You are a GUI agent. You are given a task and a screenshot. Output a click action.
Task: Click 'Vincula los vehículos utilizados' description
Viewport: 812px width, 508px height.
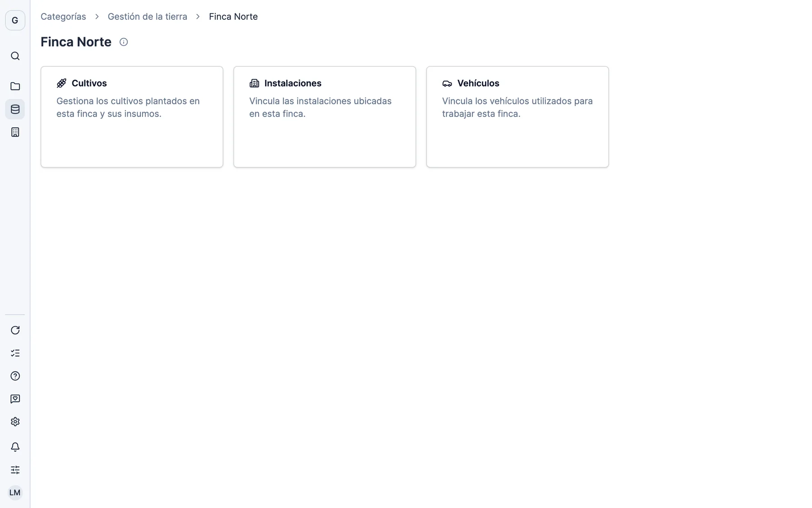pos(517,107)
